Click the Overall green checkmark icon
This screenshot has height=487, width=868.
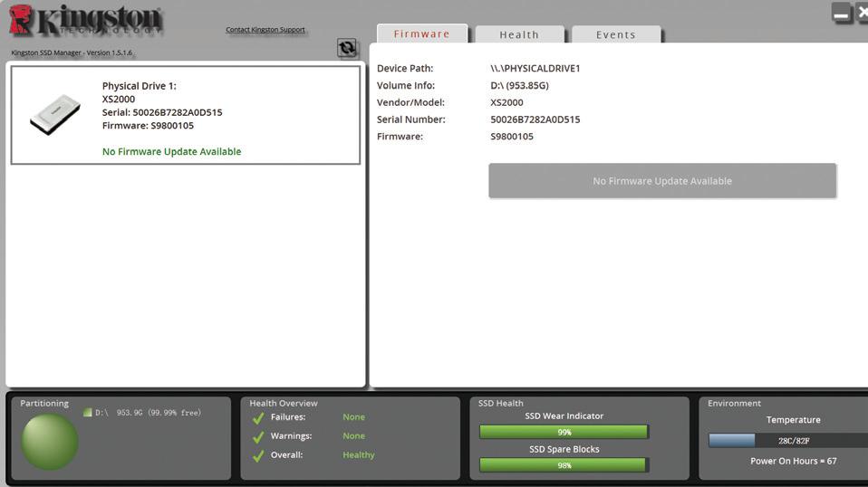[x=258, y=455]
